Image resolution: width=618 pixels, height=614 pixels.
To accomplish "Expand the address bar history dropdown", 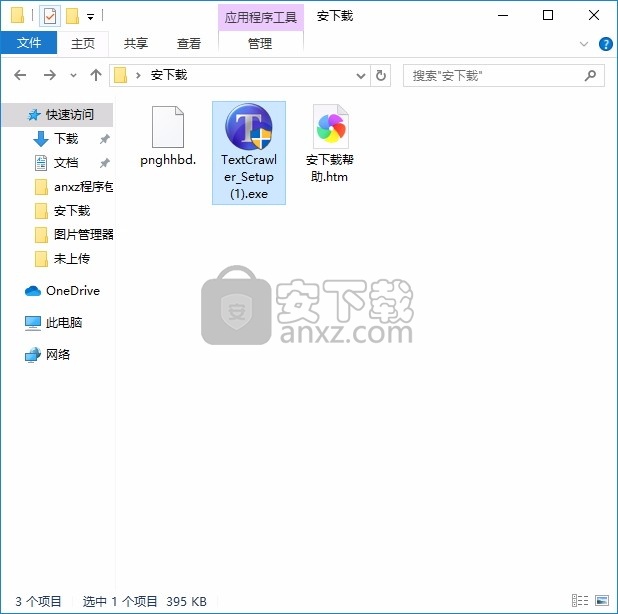I will pyautogui.click(x=360, y=75).
